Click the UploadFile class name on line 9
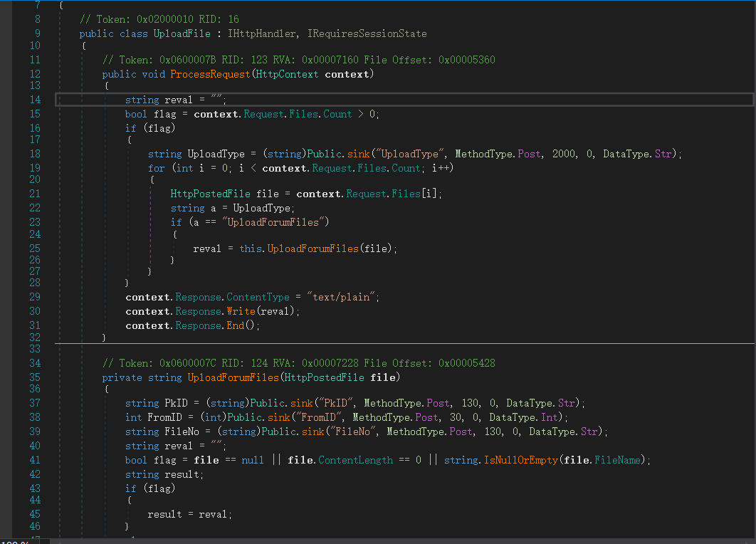The width and height of the screenshot is (756, 544). [182, 33]
